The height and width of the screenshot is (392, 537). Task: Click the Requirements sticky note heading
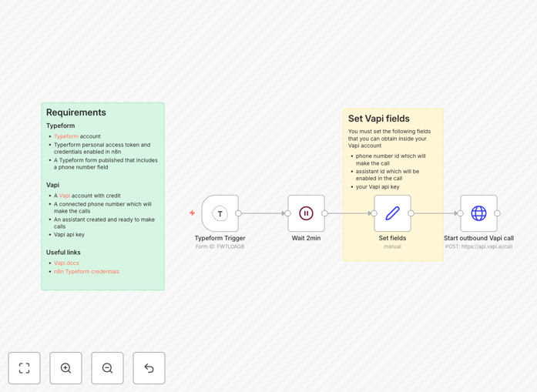click(x=76, y=112)
